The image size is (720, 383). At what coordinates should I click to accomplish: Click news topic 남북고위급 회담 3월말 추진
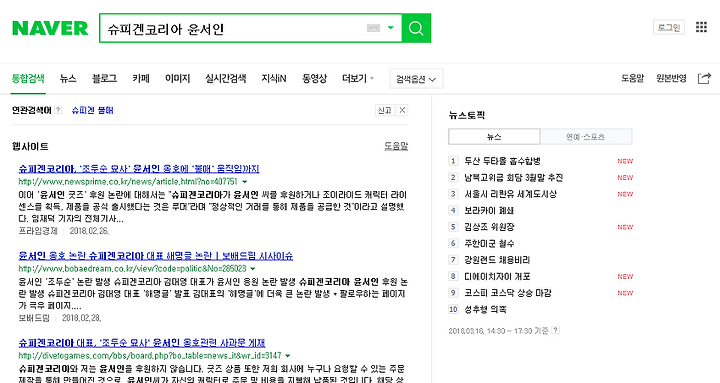[513, 178]
